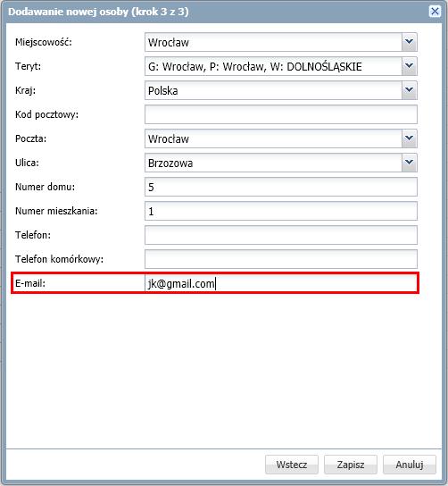Screen dimensions: 448x486
Task: Click the Miejscowość label
Action: 44,42
